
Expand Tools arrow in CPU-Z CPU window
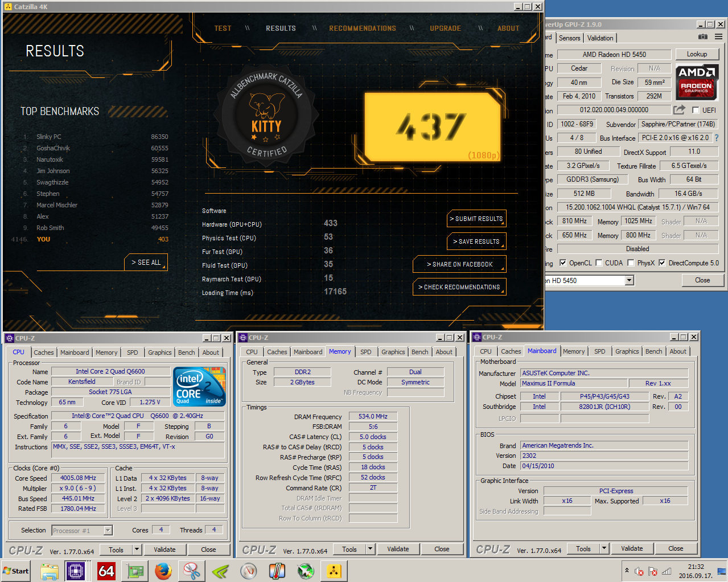(137, 550)
